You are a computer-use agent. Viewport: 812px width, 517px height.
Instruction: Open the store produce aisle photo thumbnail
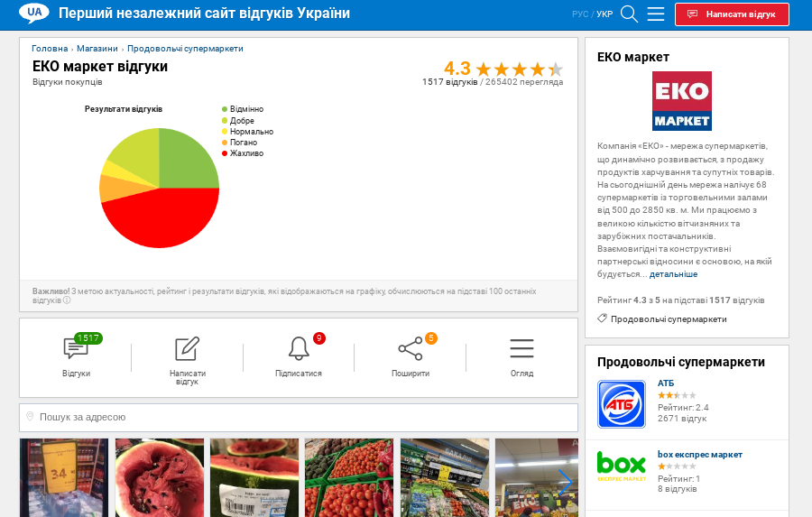coord(445,477)
